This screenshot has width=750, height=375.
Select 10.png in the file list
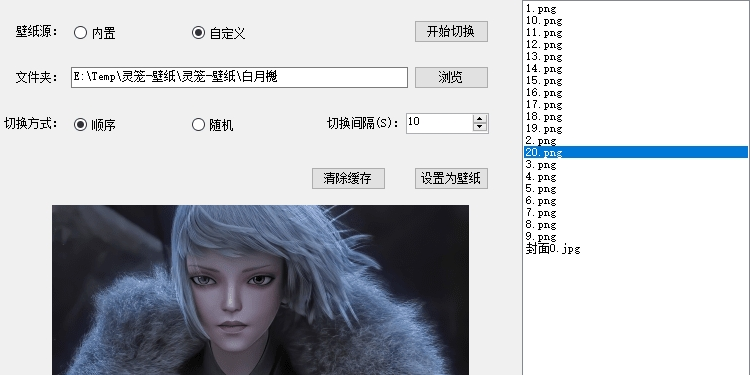click(x=636, y=21)
